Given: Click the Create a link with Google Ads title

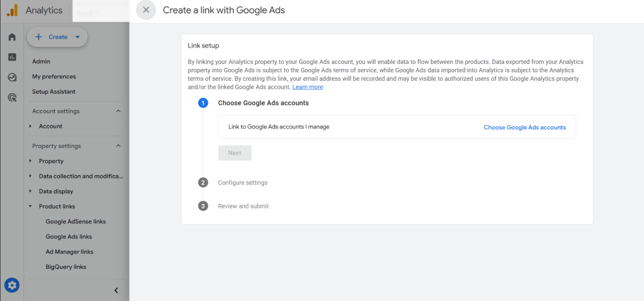Looking at the screenshot, I should [x=224, y=10].
